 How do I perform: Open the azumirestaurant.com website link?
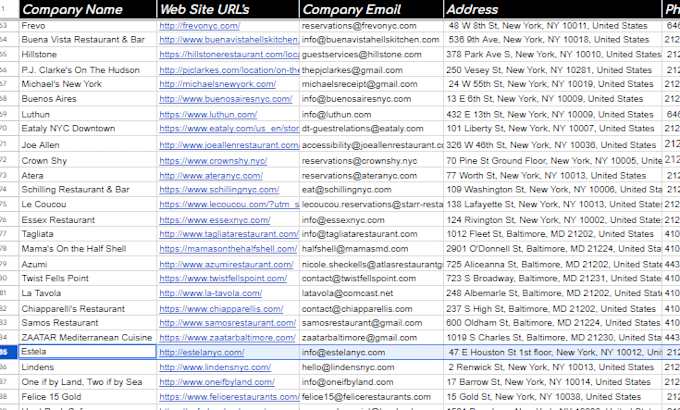[x=226, y=265]
